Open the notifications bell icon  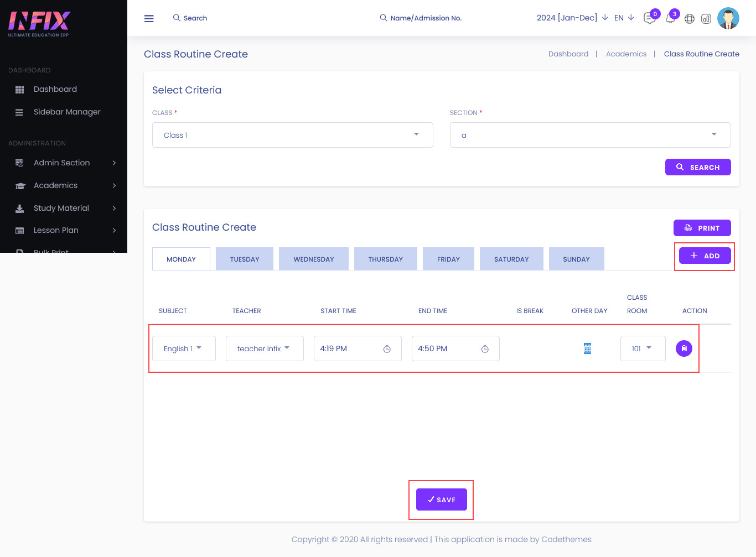(670, 18)
